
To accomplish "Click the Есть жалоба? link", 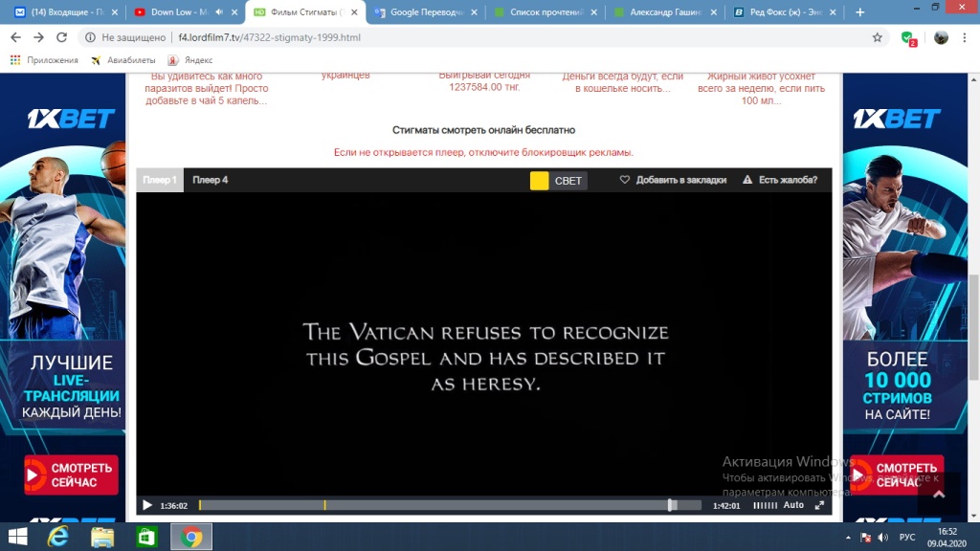I will (789, 180).
